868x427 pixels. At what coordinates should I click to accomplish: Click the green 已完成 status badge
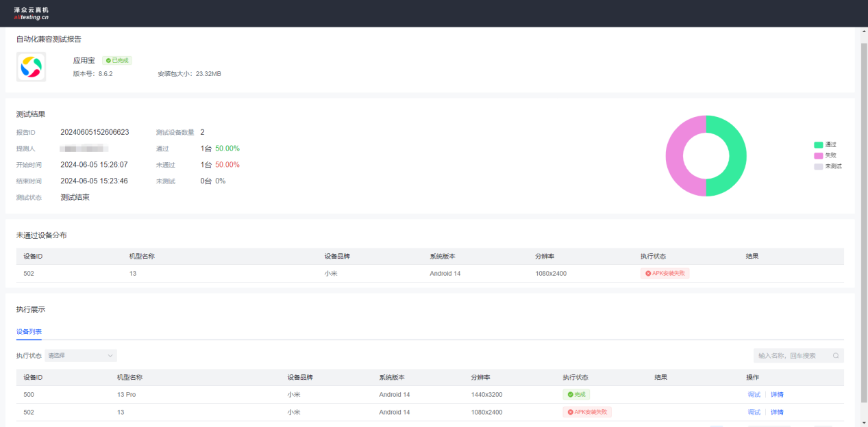(x=117, y=61)
